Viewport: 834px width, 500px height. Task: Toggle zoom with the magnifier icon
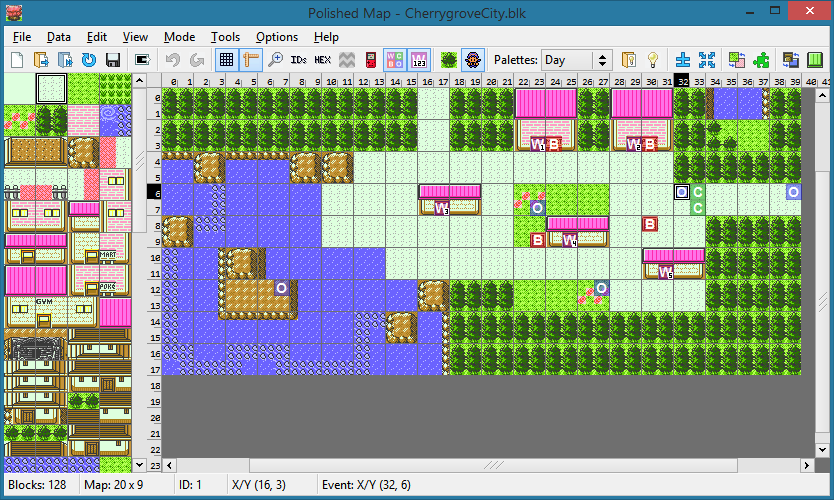pyautogui.click(x=275, y=60)
